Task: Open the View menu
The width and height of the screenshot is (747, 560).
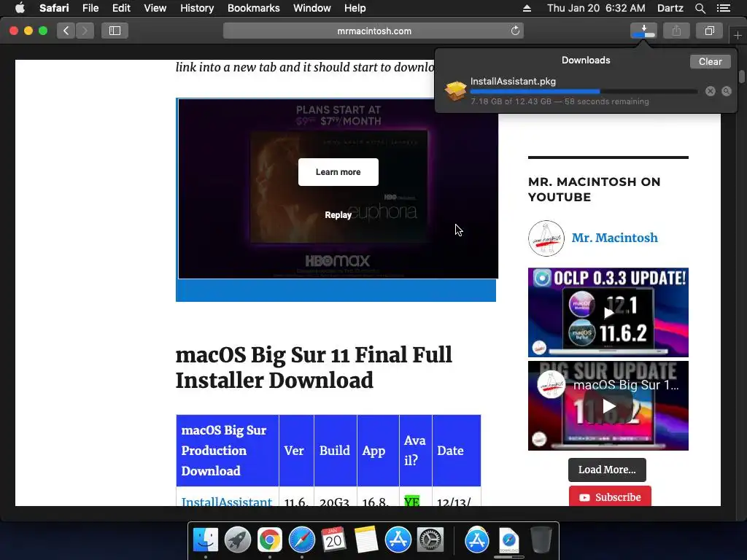Action: (155, 8)
